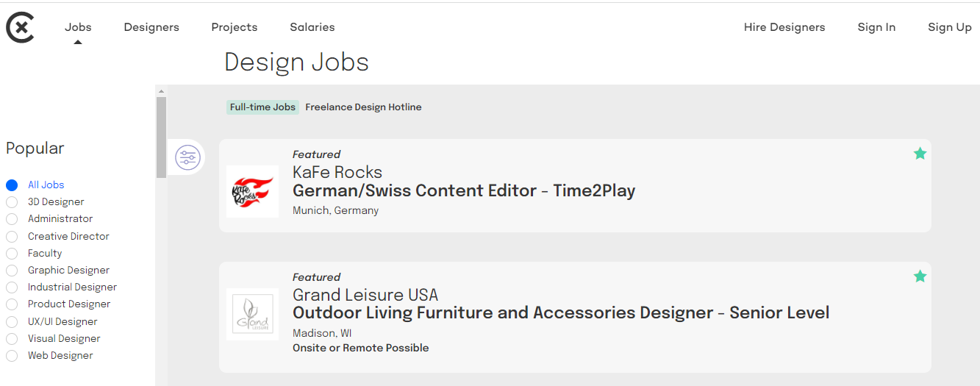The width and height of the screenshot is (980, 386).
Task: Open the KaFe Rocks company logo
Action: [x=252, y=192]
